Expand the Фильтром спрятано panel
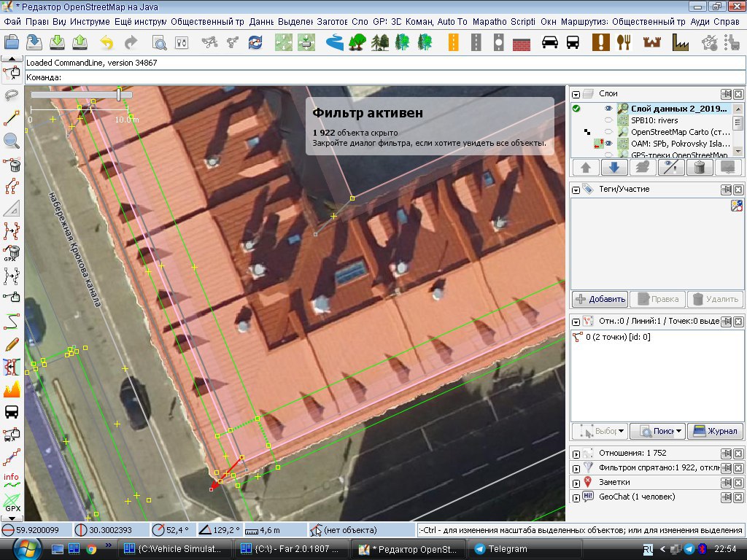This screenshot has width=747, height=560. (x=576, y=469)
